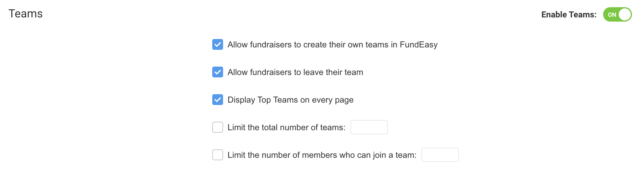Image resolution: width=644 pixels, height=174 pixels.
Task: Uncheck the Display Top Teams checkbox
Action: point(217,100)
